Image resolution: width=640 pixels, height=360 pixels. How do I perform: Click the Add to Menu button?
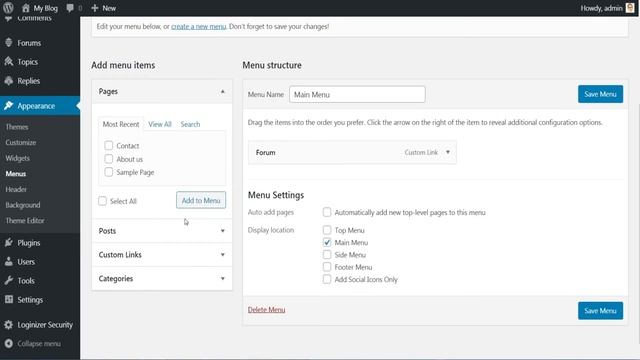pos(201,200)
